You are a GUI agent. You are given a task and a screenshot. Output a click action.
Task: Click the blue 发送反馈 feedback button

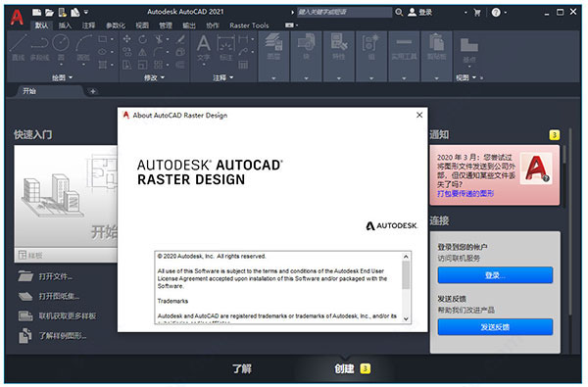495,327
